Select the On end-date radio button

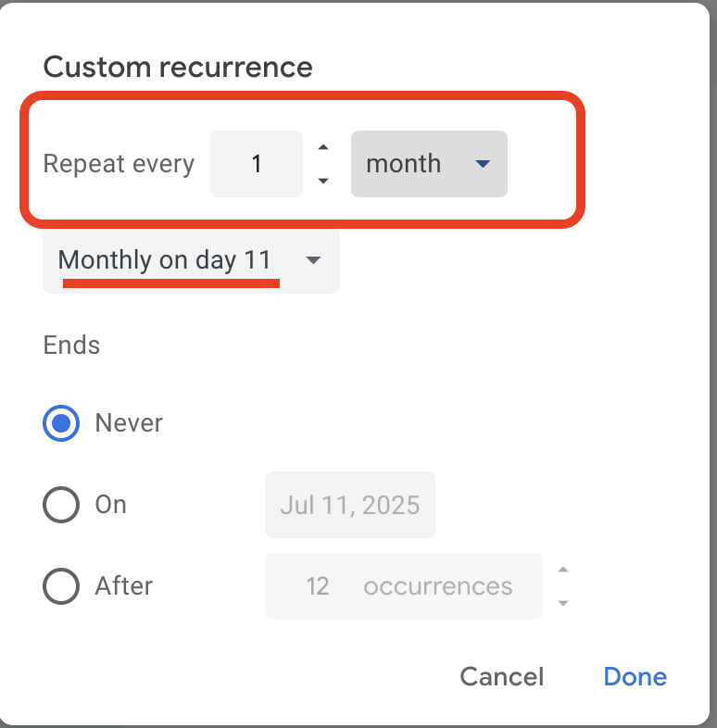(x=61, y=505)
